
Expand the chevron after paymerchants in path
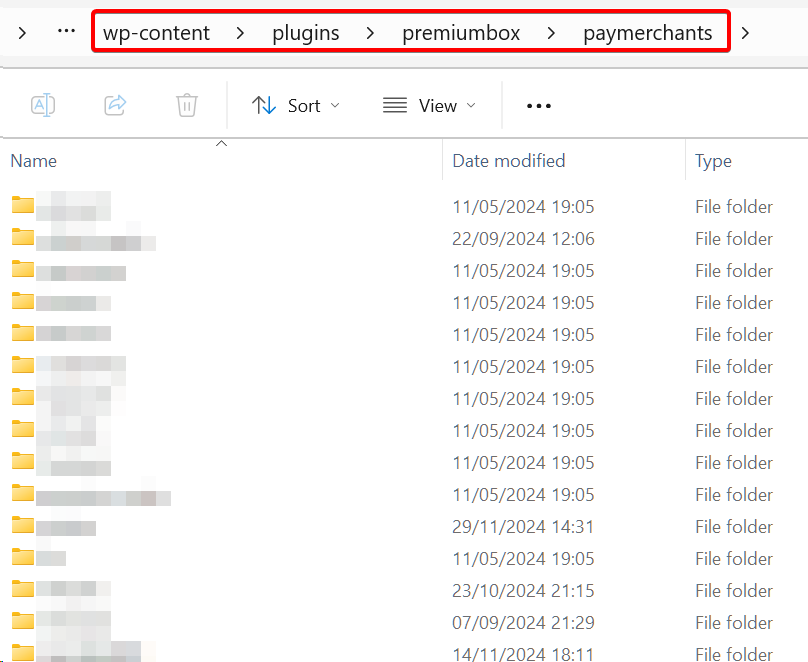(745, 33)
